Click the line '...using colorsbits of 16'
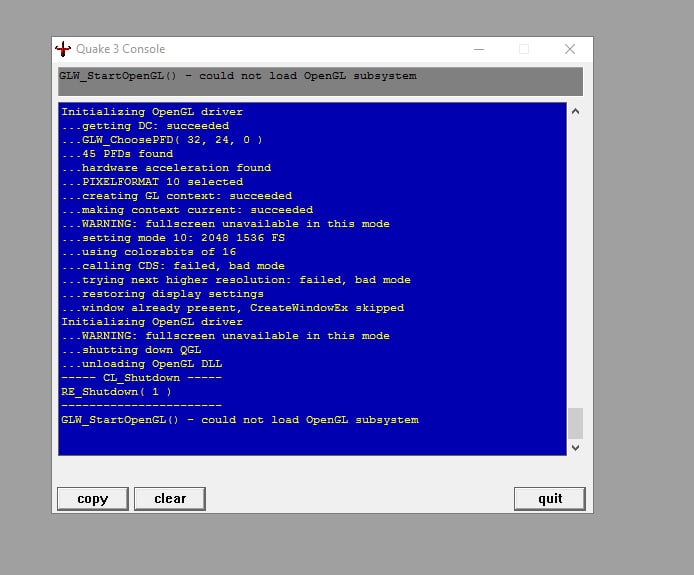The image size is (694, 575). [x=149, y=252]
